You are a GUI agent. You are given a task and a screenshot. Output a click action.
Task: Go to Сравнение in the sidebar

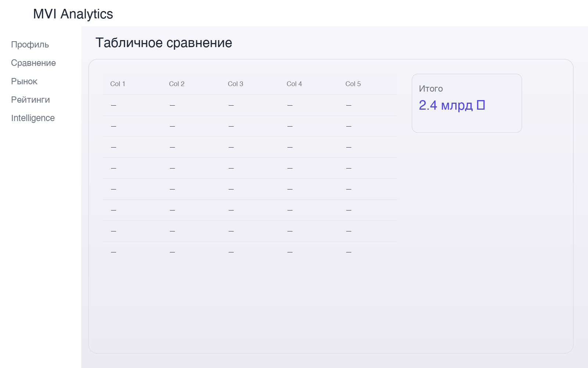tap(33, 63)
